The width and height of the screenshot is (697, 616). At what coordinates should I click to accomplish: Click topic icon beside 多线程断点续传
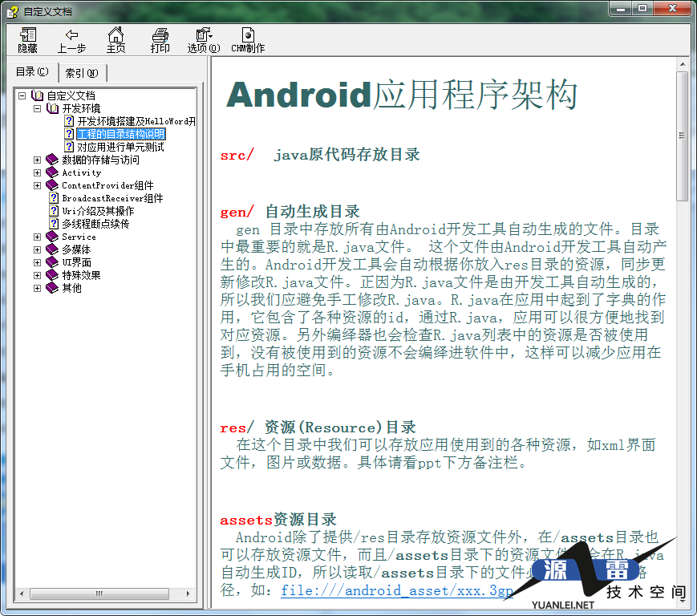[54, 224]
